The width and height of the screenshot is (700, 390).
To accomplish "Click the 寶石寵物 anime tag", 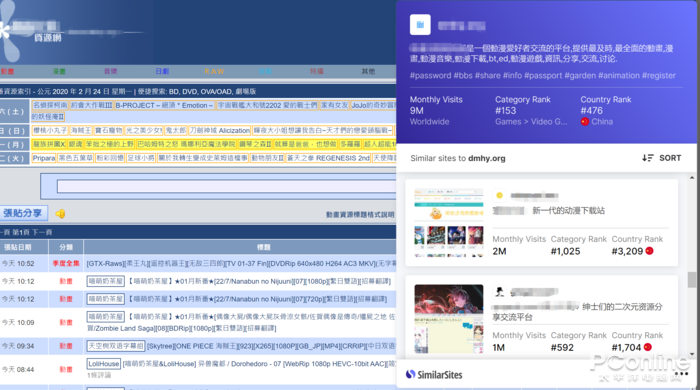I will [108, 130].
